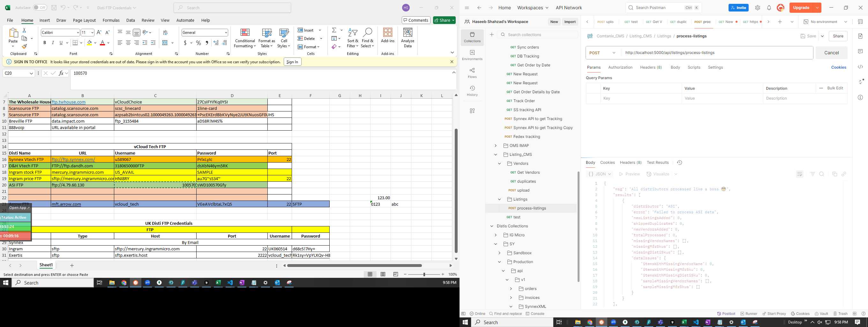Switch to Headers (8) request tab
The width and height of the screenshot is (868, 327).
tap(651, 67)
